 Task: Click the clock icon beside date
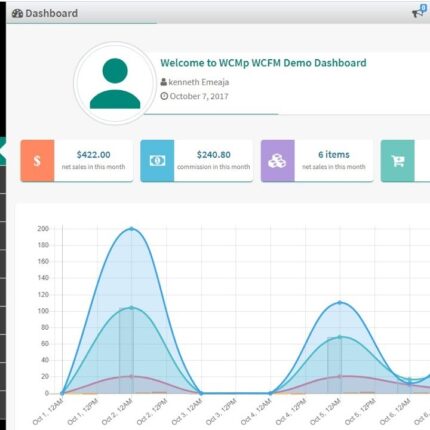164,96
